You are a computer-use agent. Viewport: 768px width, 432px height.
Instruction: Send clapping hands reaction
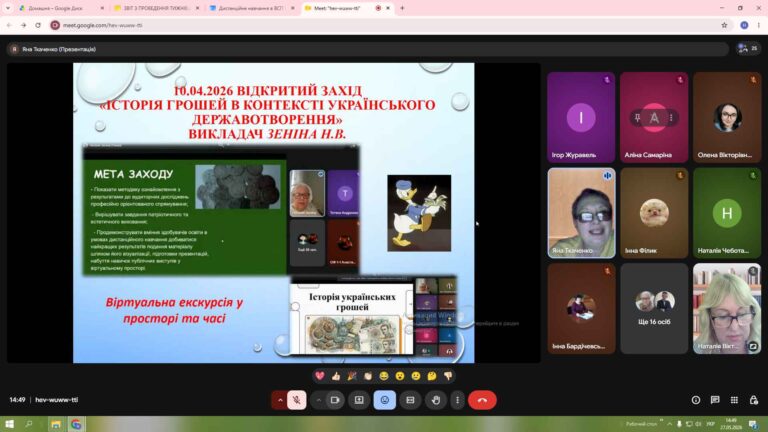point(368,376)
